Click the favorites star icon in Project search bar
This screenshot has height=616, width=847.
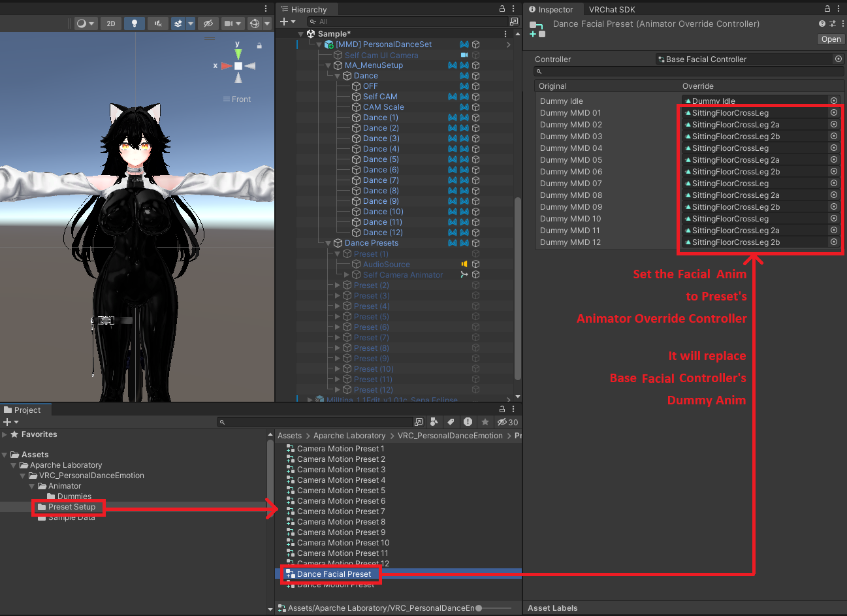tap(485, 422)
